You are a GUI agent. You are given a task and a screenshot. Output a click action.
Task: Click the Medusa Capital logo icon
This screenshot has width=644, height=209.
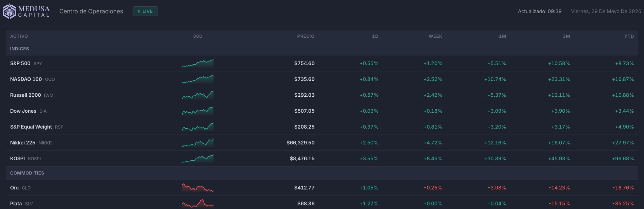[x=9, y=11]
